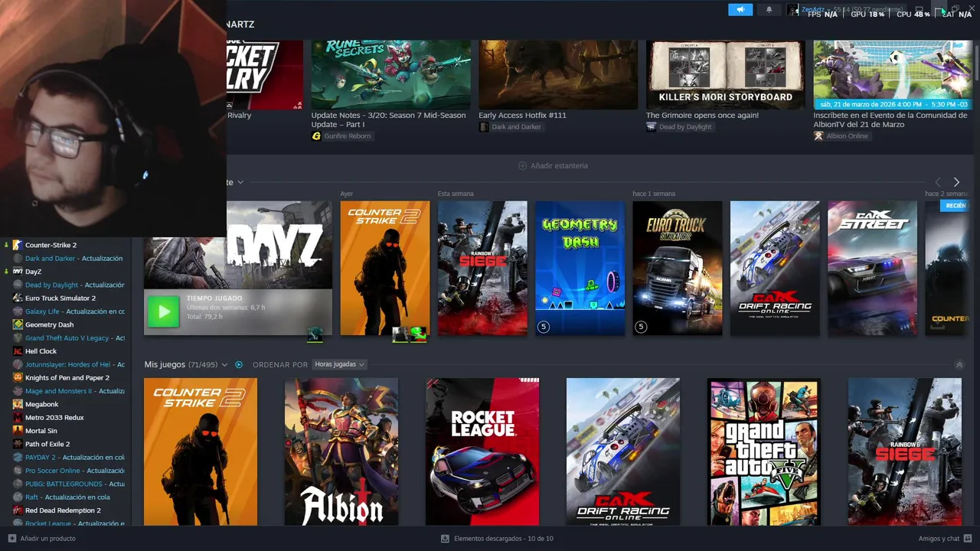The image size is (980, 551).
Task: Open CarX Drift Racing Online cover in Mis juegos
Action: tap(623, 452)
